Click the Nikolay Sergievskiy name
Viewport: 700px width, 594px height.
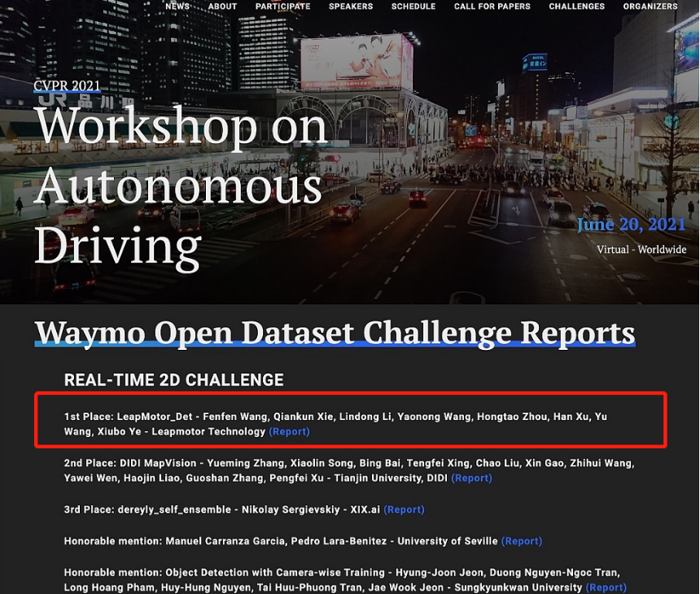pos(291,509)
